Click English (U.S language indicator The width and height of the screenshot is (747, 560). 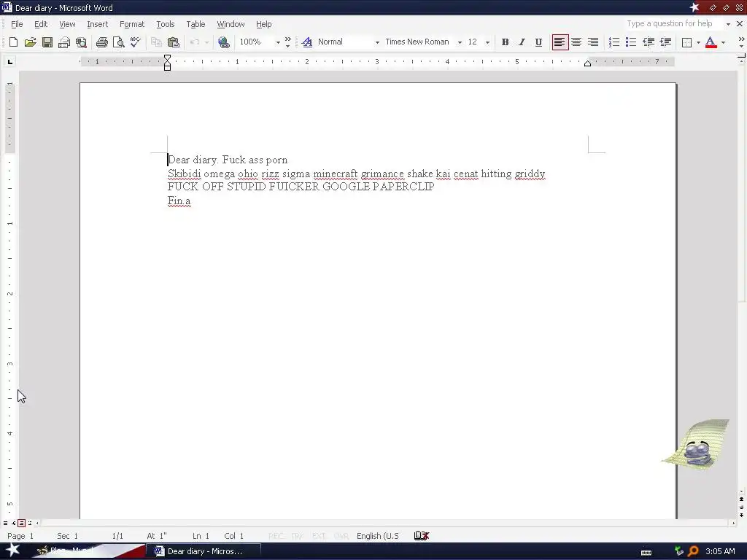[x=377, y=536]
